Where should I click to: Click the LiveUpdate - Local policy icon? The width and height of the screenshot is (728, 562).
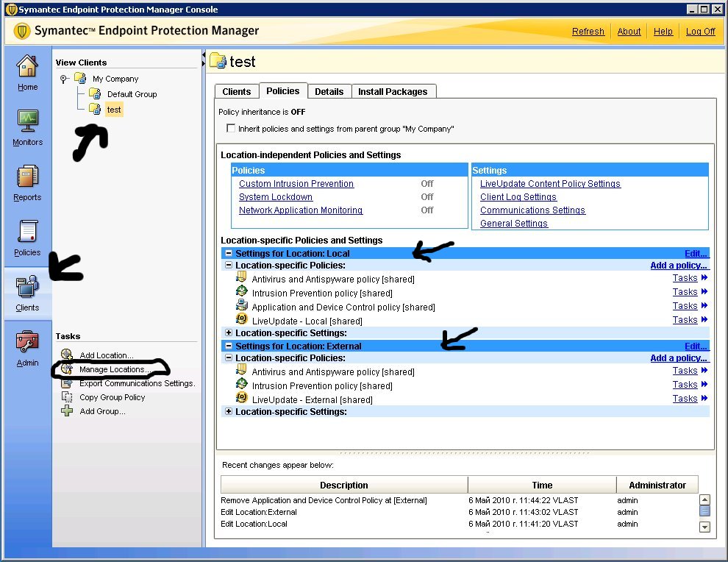241,319
